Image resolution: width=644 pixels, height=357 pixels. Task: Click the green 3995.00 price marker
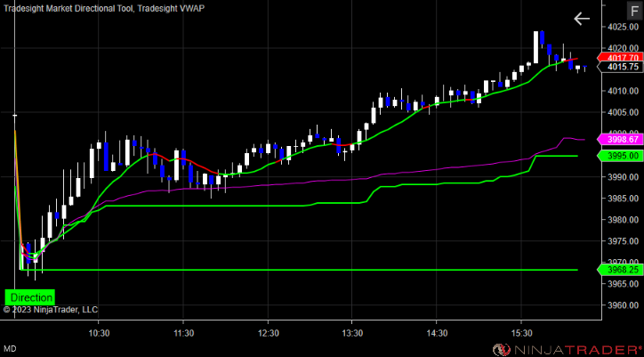pyautogui.click(x=620, y=156)
